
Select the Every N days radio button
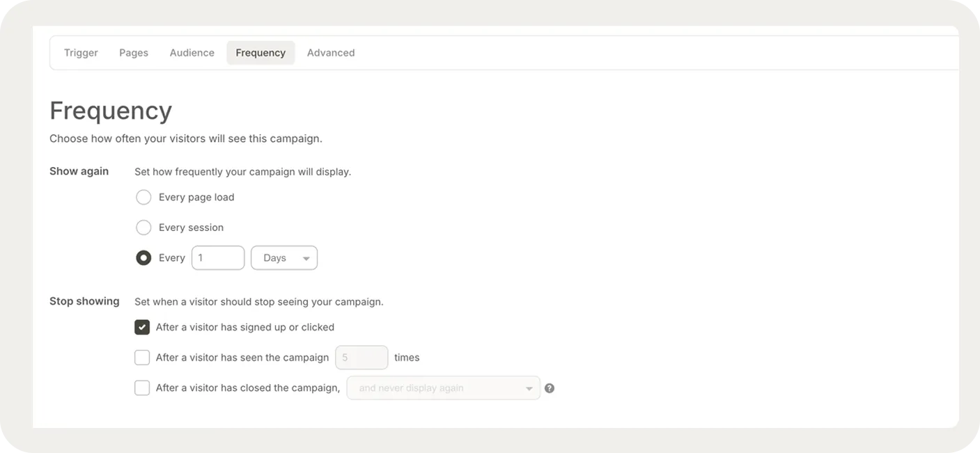tap(143, 258)
